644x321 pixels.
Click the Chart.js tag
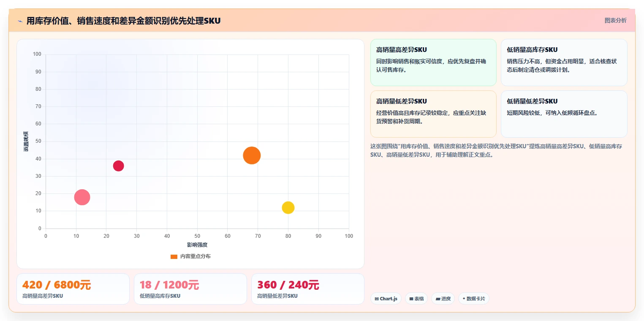coord(386,299)
